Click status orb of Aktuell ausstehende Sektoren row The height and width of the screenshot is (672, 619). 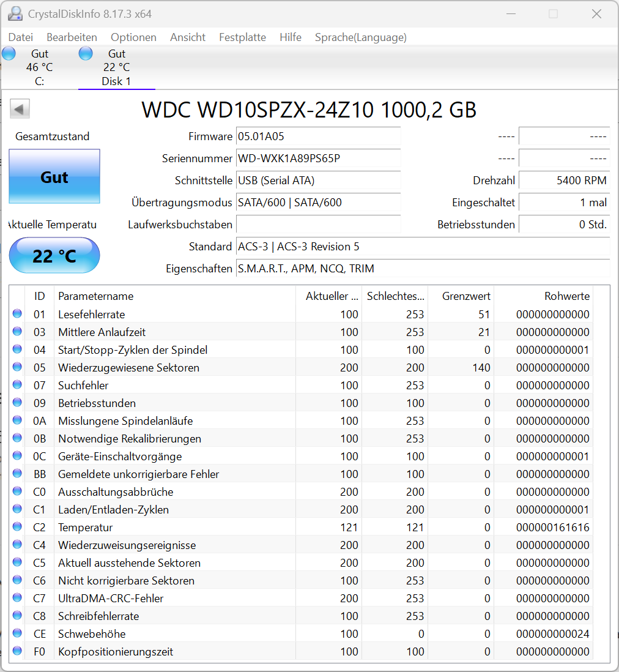coord(17,562)
